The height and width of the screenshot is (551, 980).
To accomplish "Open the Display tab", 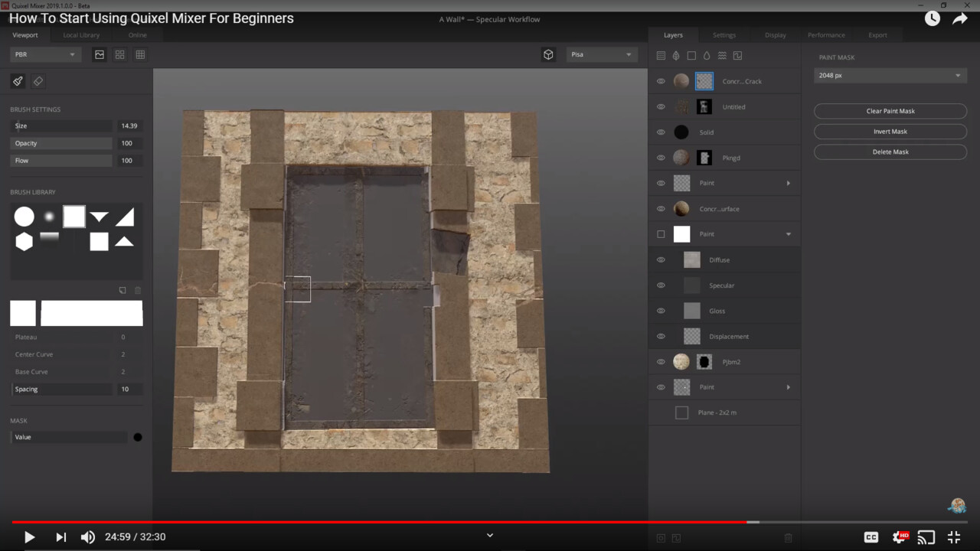I will click(x=776, y=35).
